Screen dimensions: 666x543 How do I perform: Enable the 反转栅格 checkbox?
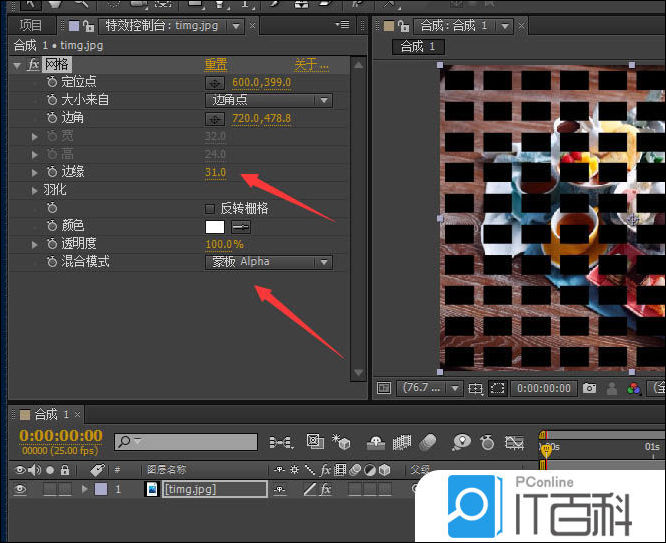point(210,208)
